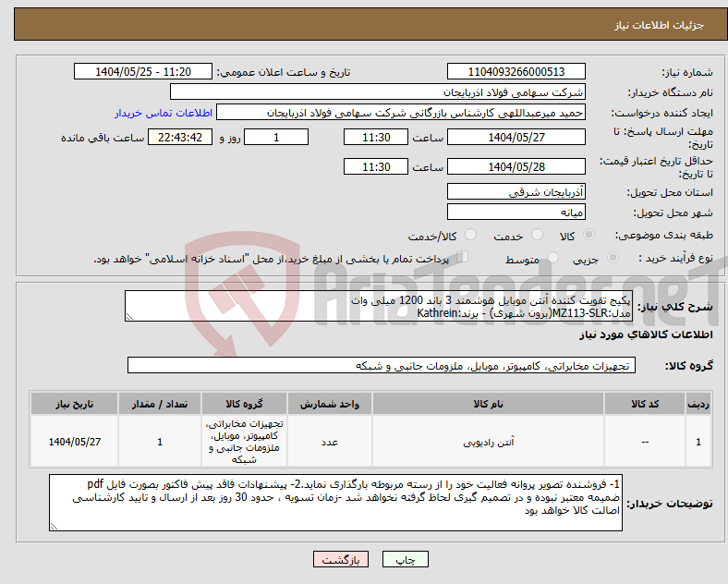The image size is (728, 584).
Task: Select the جزیی purchase type radio
Action: tap(613, 257)
